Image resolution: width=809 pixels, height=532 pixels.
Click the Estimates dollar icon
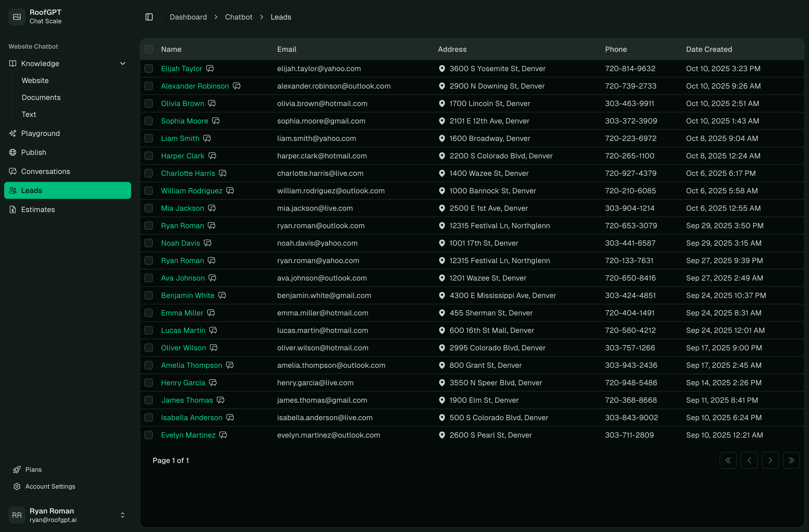point(13,209)
